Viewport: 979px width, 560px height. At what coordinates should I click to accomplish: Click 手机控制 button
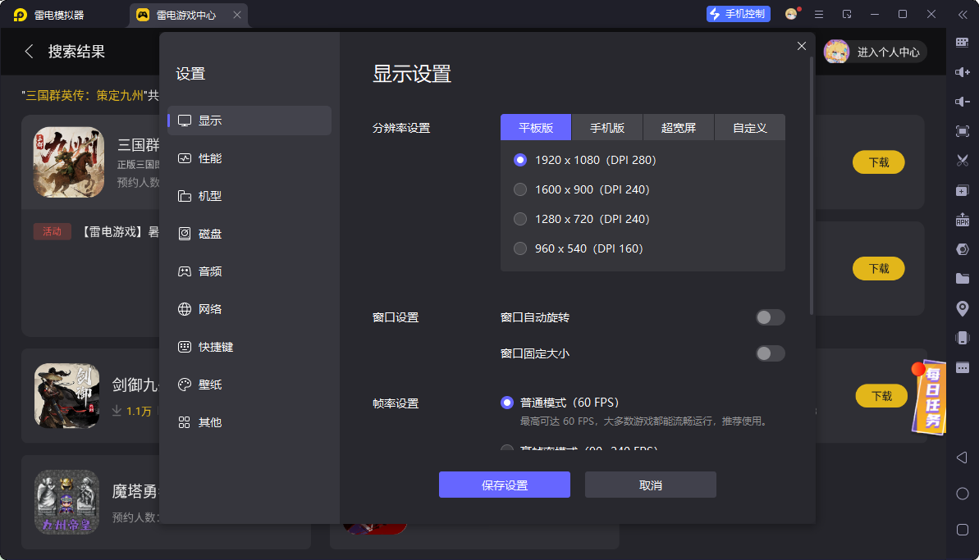coord(738,14)
